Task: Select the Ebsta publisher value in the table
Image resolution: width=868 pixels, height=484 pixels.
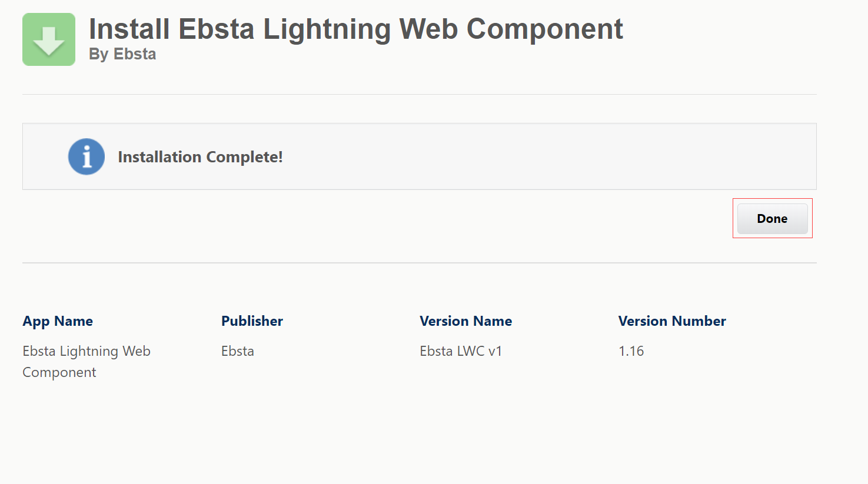Action: click(237, 351)
